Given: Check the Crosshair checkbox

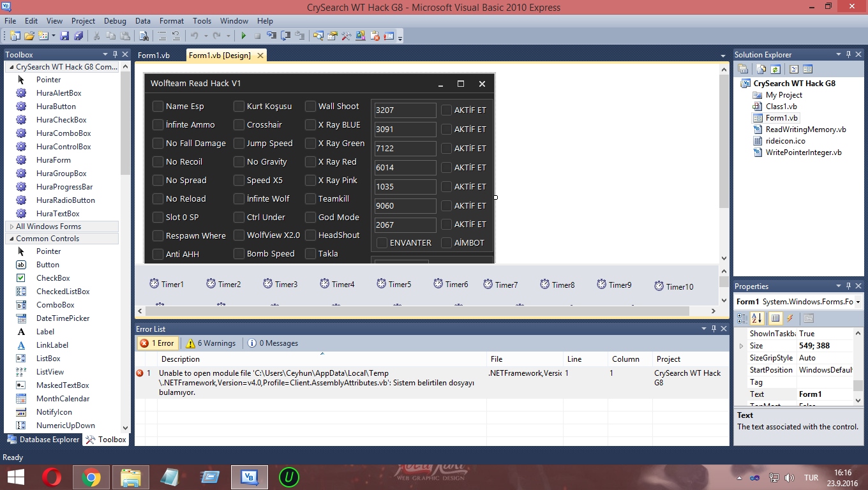Looking at the screenshot, I should [239, 124].
